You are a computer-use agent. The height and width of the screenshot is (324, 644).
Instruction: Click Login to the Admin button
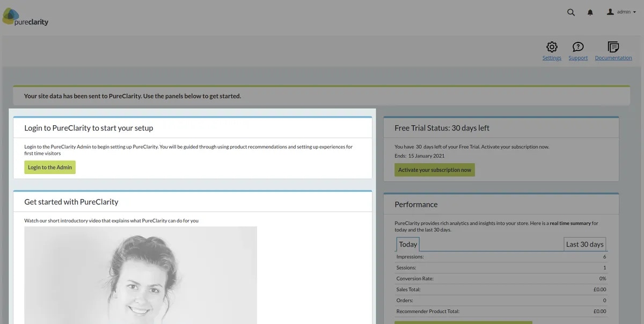tap(50, 167)
